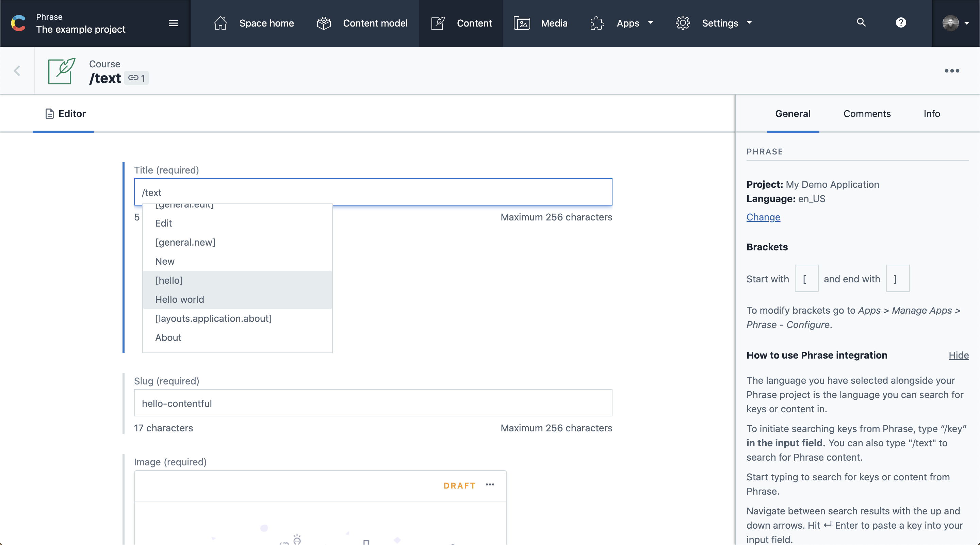Switch to the Info tab
Screen dimensions: 980x545
tap(932, 114)
